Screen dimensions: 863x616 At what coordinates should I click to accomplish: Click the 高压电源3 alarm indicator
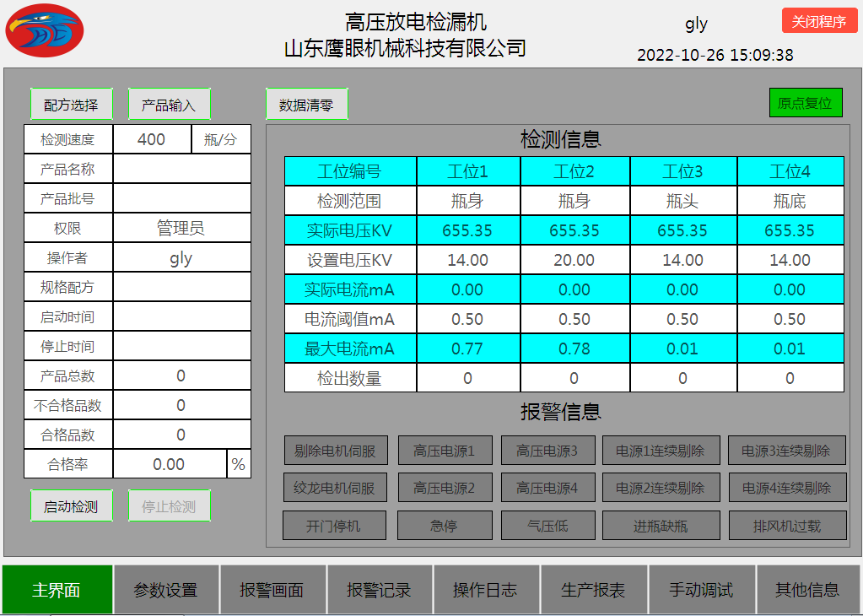coord(547,451)
